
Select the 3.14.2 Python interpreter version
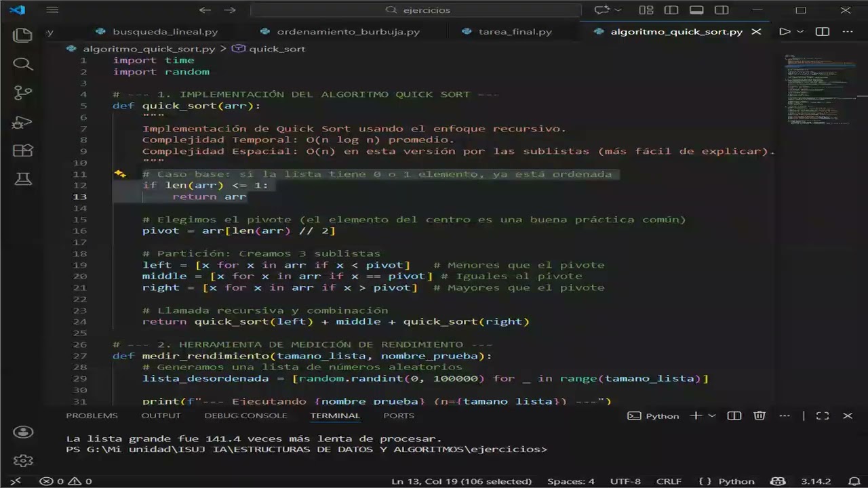click(x=816, y=481)
